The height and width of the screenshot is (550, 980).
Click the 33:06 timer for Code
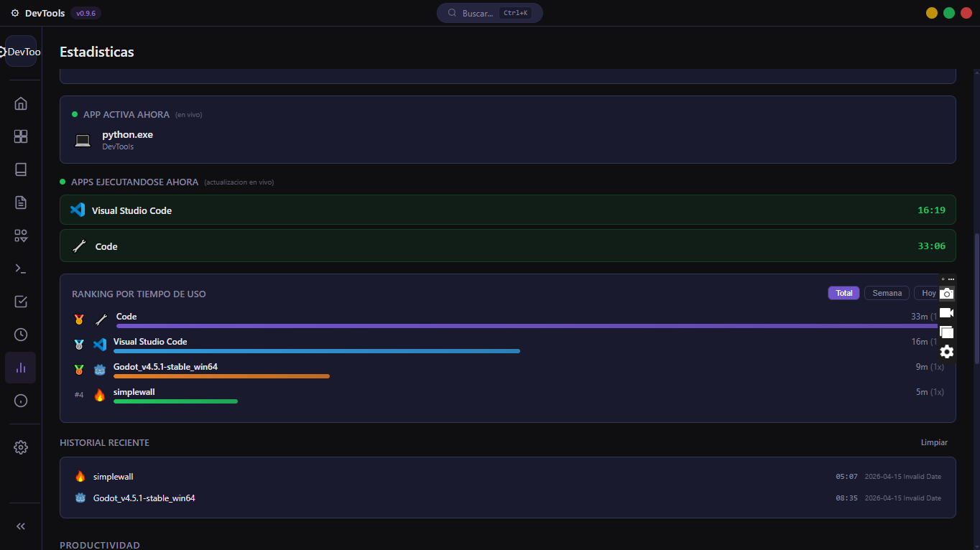(x=931, y=246)
